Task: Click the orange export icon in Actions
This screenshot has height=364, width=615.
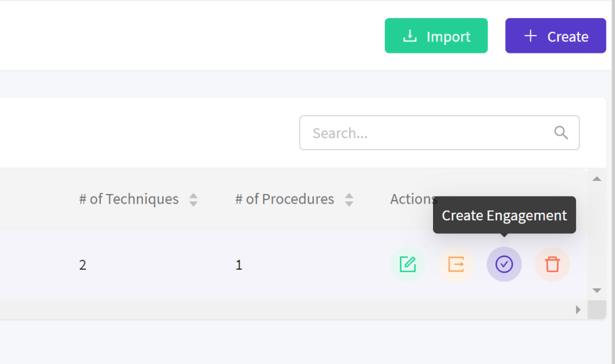Action: pos(456,264)
